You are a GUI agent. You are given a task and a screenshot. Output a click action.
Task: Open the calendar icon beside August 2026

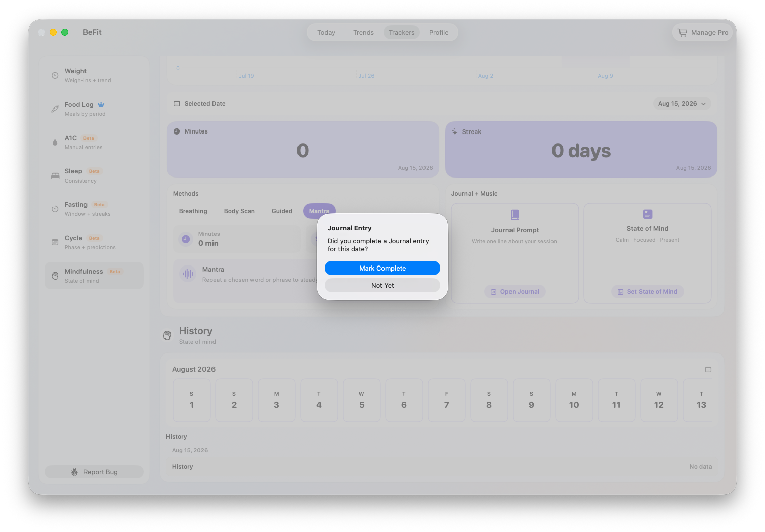(708, 370)
